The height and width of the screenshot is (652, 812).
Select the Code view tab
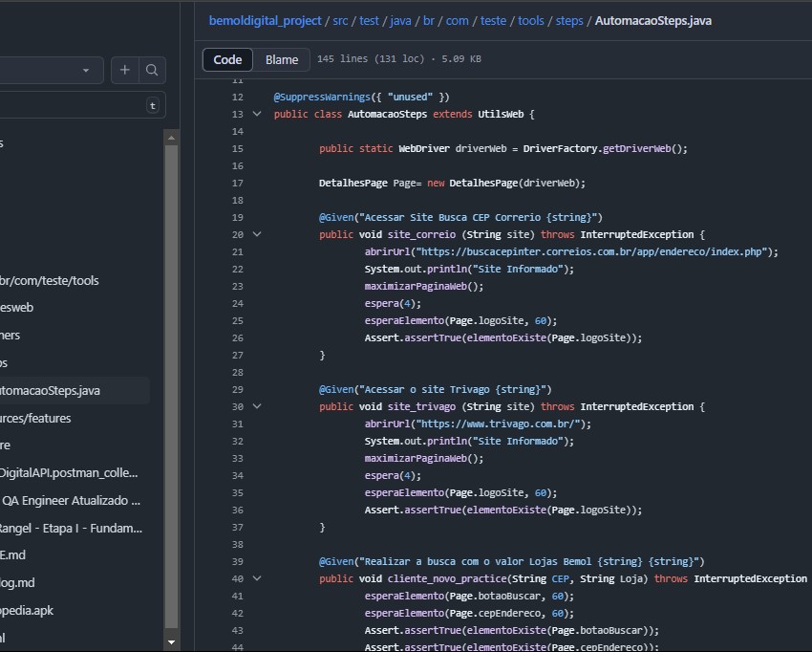click(x=227, y=59)
